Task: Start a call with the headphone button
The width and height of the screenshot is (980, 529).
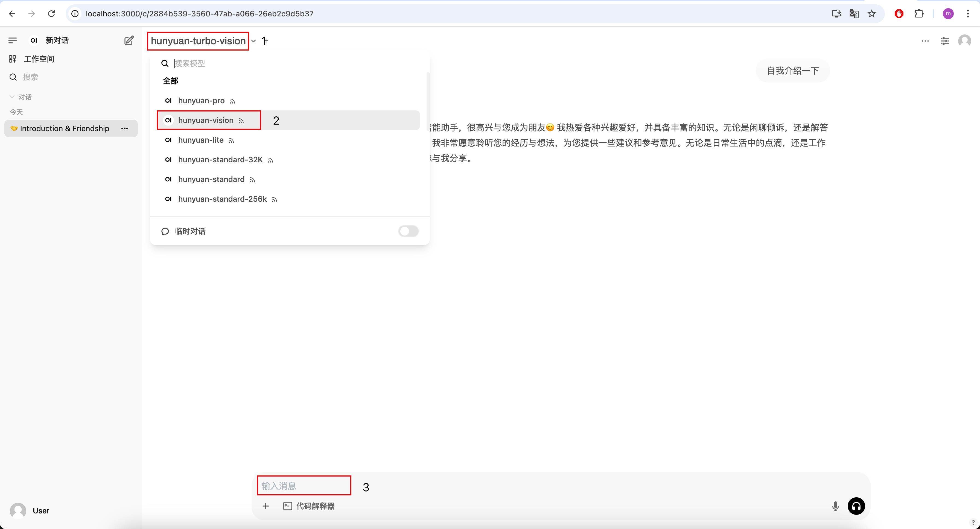Action: pyautogui.click(x=856, y=506)
